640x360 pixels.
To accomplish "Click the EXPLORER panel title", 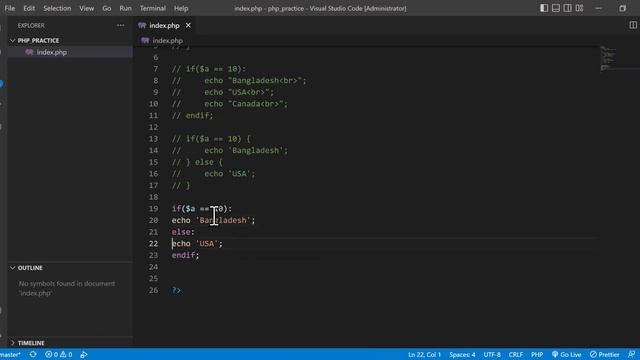I will point(31,25).
